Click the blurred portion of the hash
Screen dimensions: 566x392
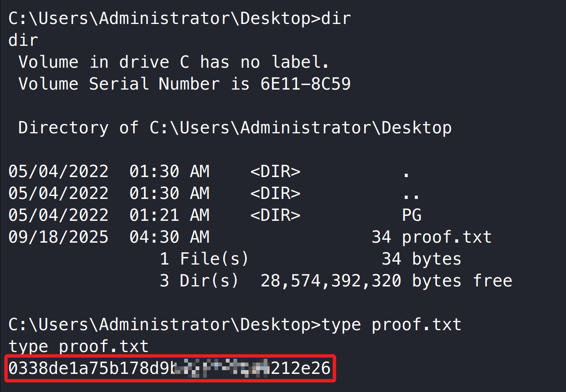[x=221, y=368]
